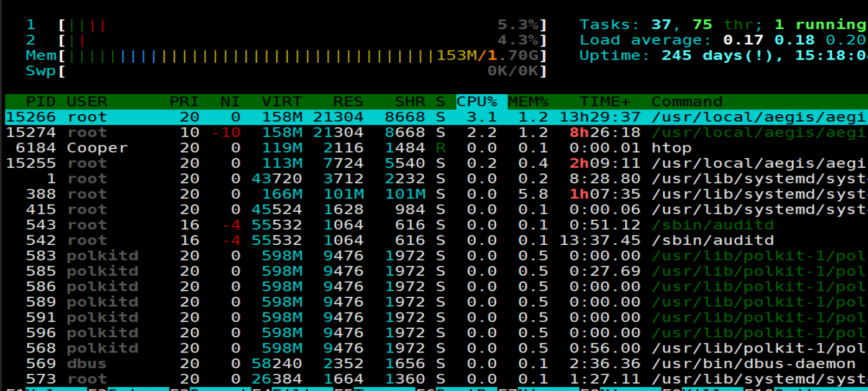Click the Swp swap meter bar
The width and height of the screenshot is (868, 391).
pos(302,71)
